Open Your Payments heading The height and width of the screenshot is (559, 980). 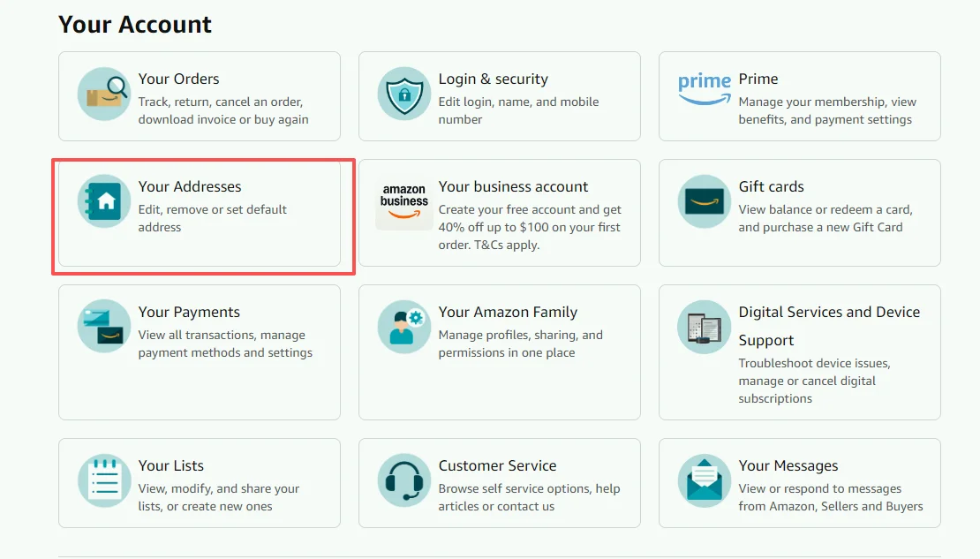point(189,312)
